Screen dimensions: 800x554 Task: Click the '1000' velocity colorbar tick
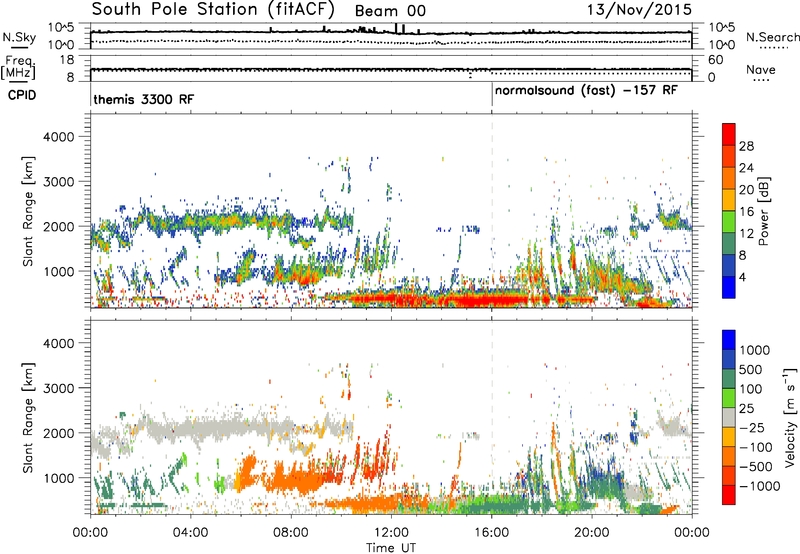755,350
